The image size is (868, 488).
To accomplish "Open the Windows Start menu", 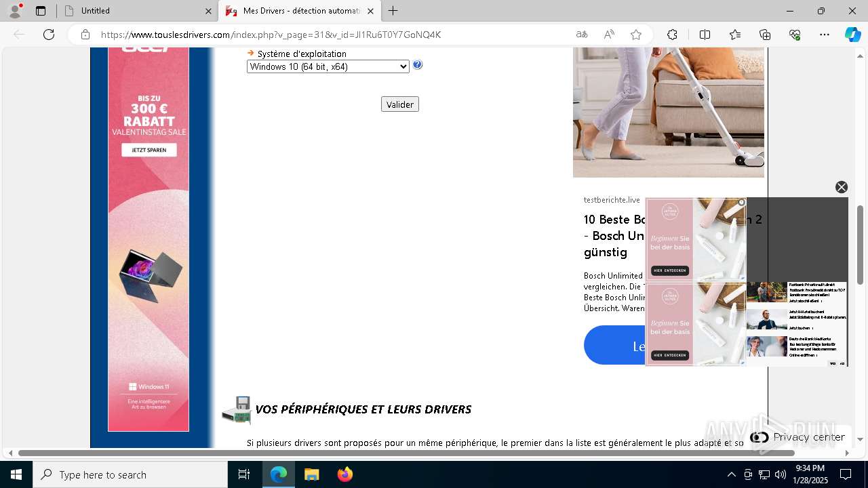I will click(16, 474).
